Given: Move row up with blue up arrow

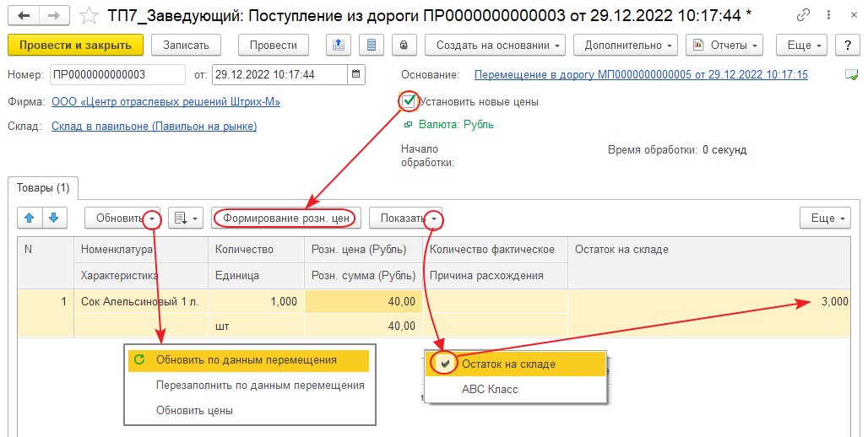Looking at the screenshot, I should 30,218.
